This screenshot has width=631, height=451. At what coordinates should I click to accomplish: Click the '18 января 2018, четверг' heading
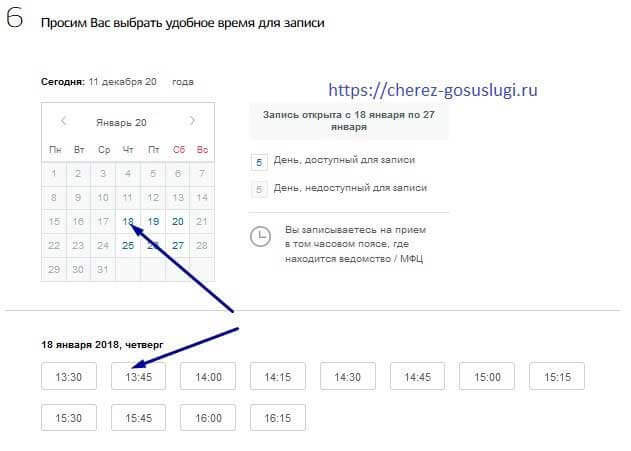(x=102, y=345)
